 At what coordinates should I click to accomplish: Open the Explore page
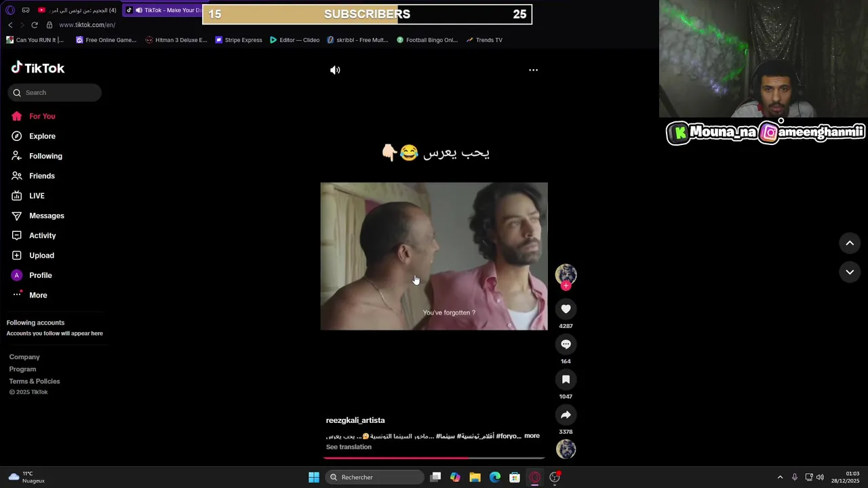(33, 136)
